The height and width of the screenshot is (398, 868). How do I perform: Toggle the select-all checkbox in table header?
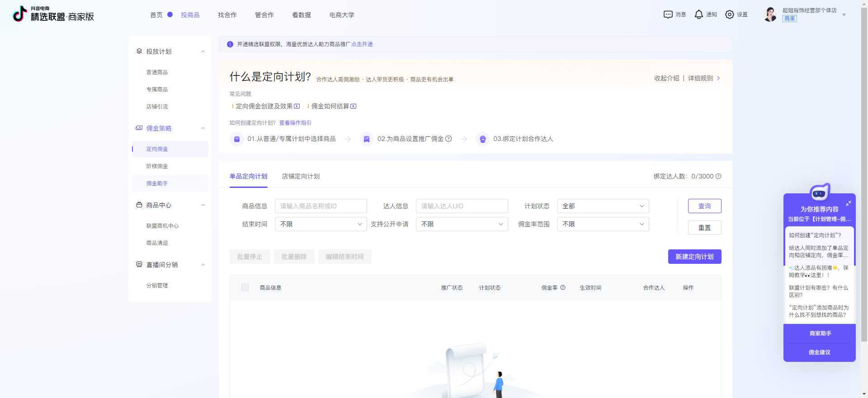pyautogui.click(x=245, y=287)
